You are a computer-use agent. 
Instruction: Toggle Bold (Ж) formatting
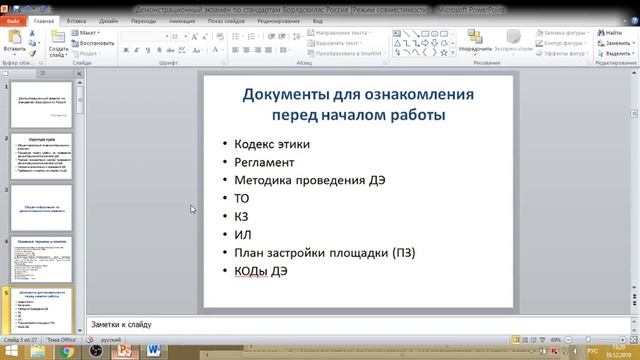(126, 50)
